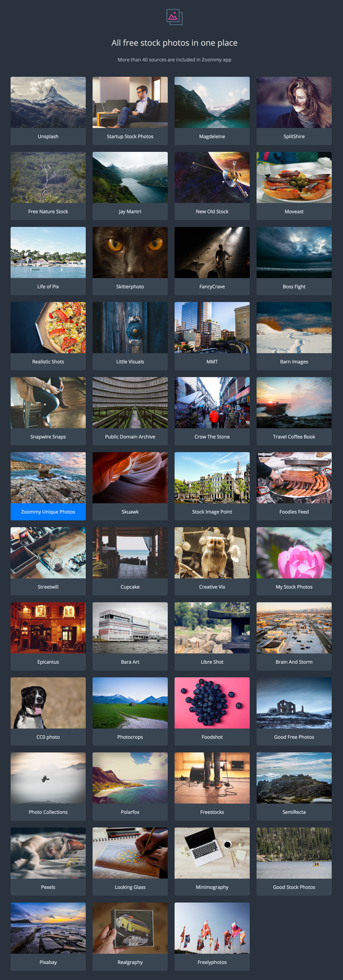Image resolution: width=343 pixels, height=980 pixels.
Task: Select the New Old Stock satellite image
Action: click(212, 177)
